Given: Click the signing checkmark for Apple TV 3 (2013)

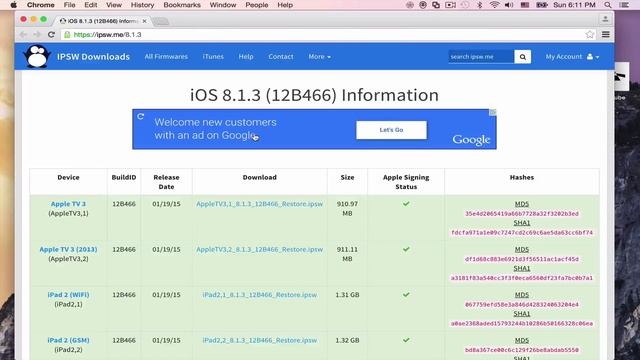Looking at the screenshot, I should click(x=406, y=249).
